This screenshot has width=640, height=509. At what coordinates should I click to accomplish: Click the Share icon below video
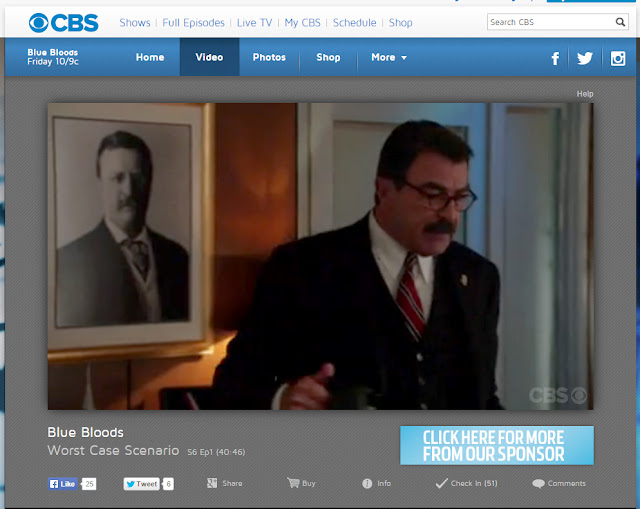(x=212, y=483)
